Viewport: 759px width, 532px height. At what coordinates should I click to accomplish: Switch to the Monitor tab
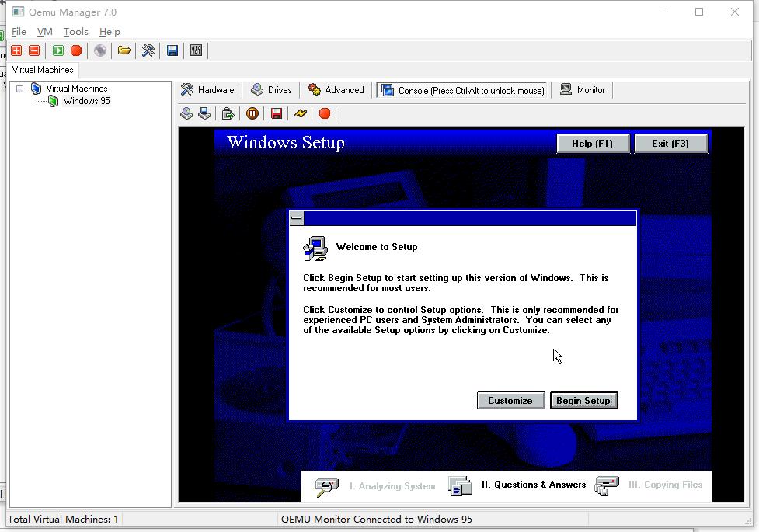coord(583,90)
